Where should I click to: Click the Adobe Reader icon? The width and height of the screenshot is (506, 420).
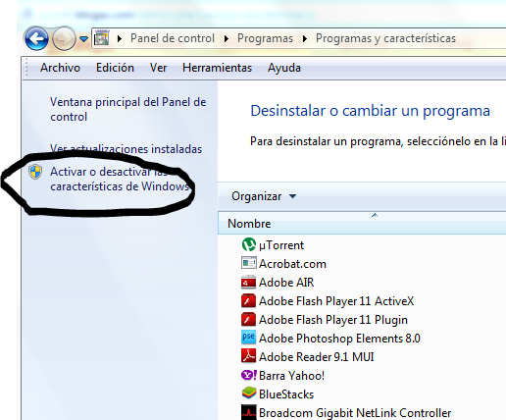pos(248,356)
